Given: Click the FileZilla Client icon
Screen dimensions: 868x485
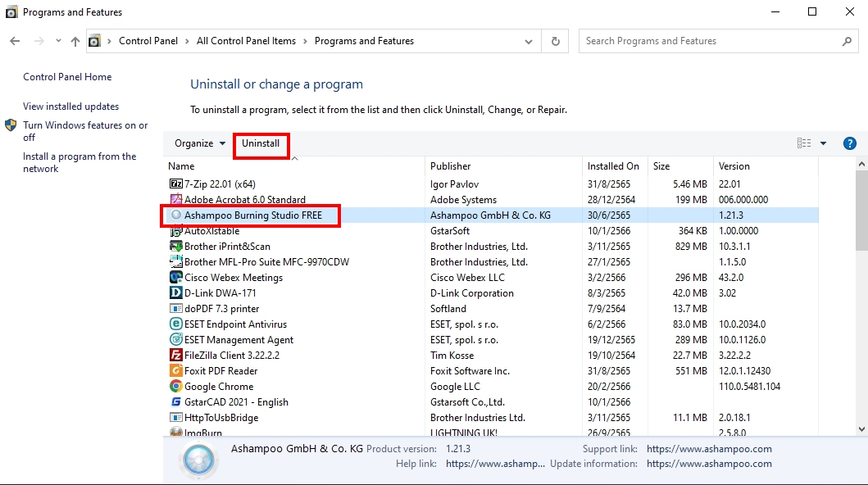Looking at the screenshot, I should click(x=176, y=355).
